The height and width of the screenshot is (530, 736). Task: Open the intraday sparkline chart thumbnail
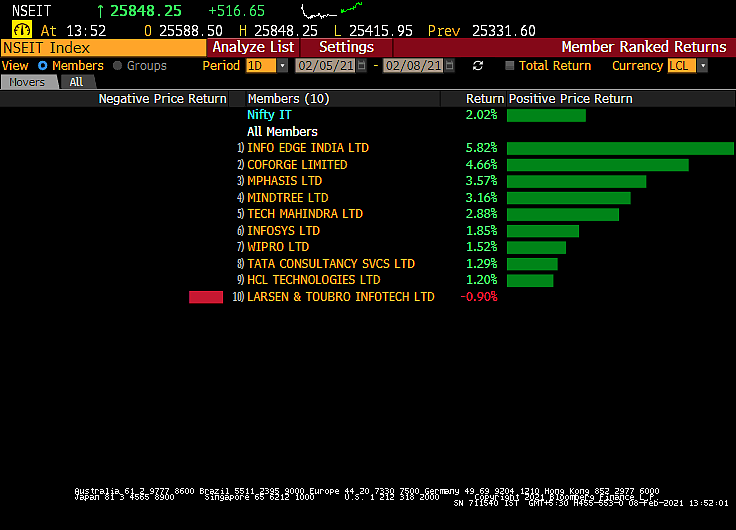[331, 10]
